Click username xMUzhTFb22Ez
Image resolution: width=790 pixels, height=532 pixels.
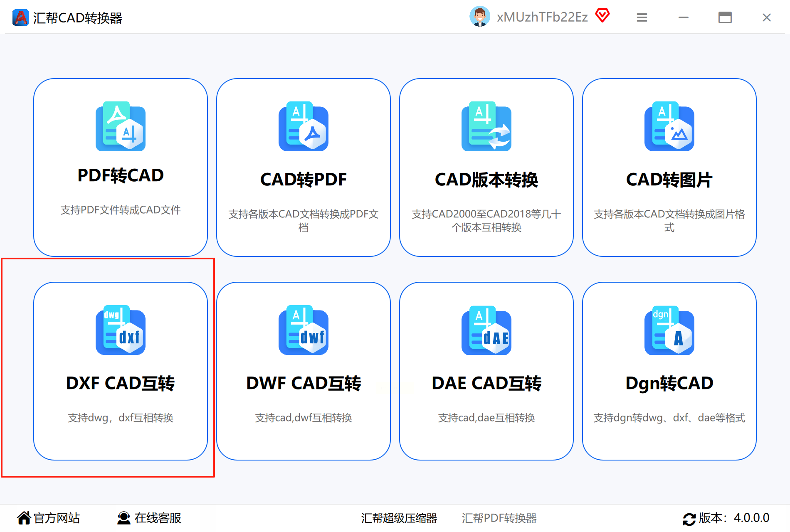542,17
